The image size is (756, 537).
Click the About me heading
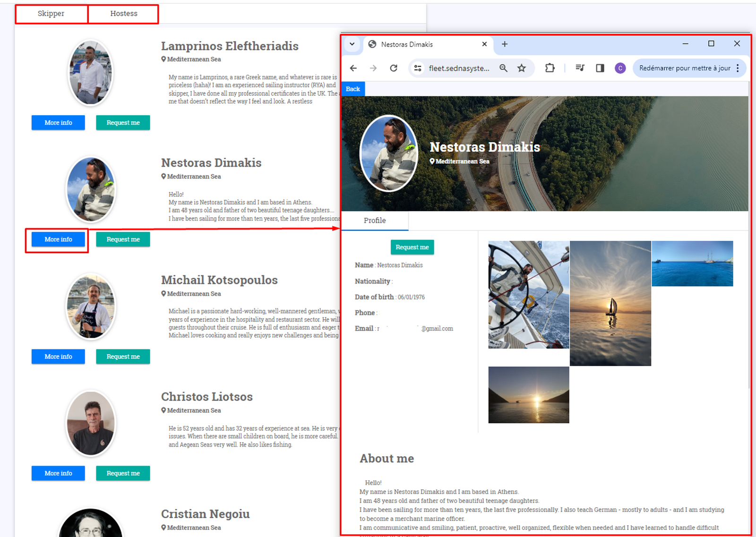point(387,459)
